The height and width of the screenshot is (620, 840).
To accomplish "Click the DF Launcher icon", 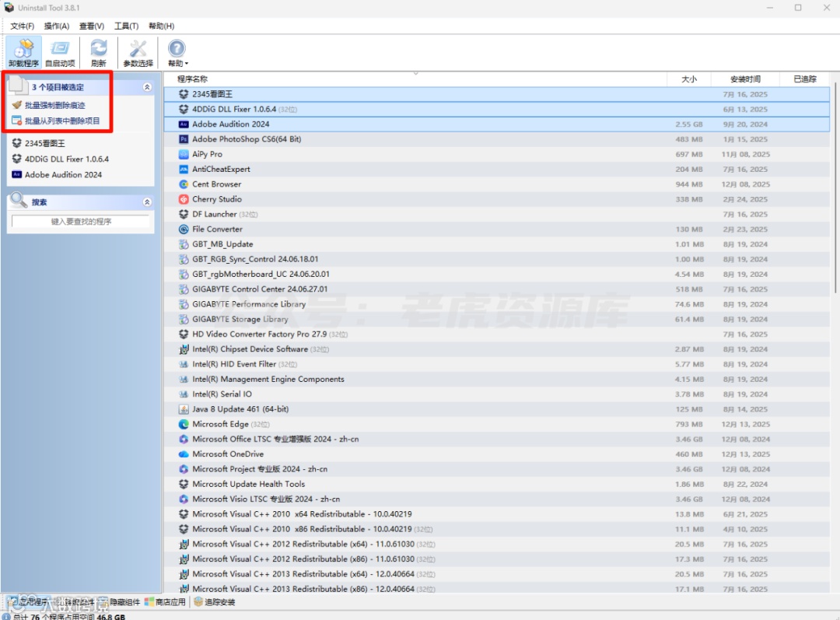I will click(x=184, y=215).
